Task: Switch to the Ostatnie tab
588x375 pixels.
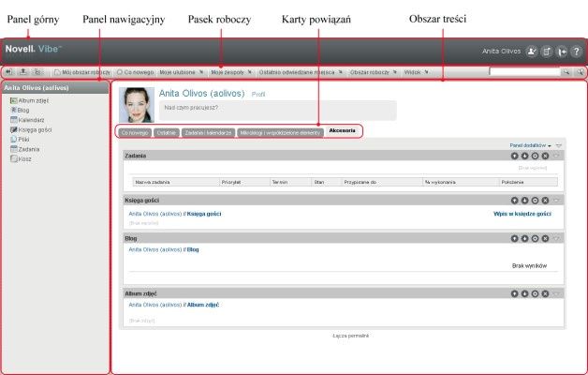Action: (166, 133)
